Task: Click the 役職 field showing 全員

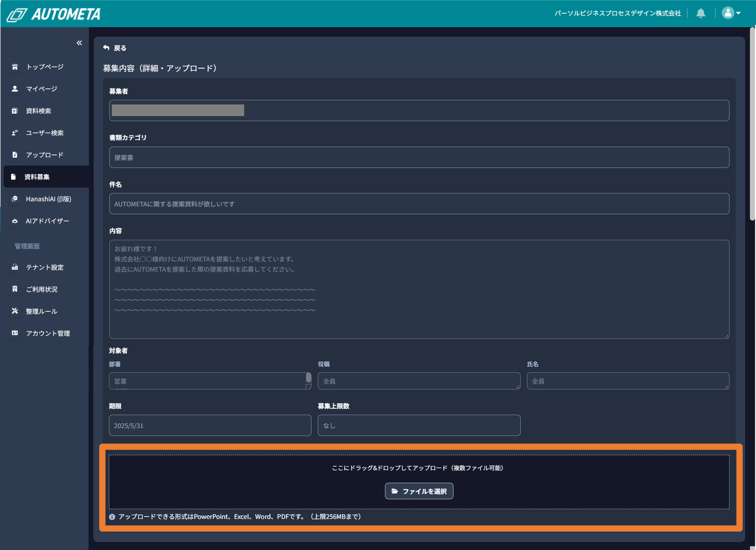Action: click(x=419, y=381)
